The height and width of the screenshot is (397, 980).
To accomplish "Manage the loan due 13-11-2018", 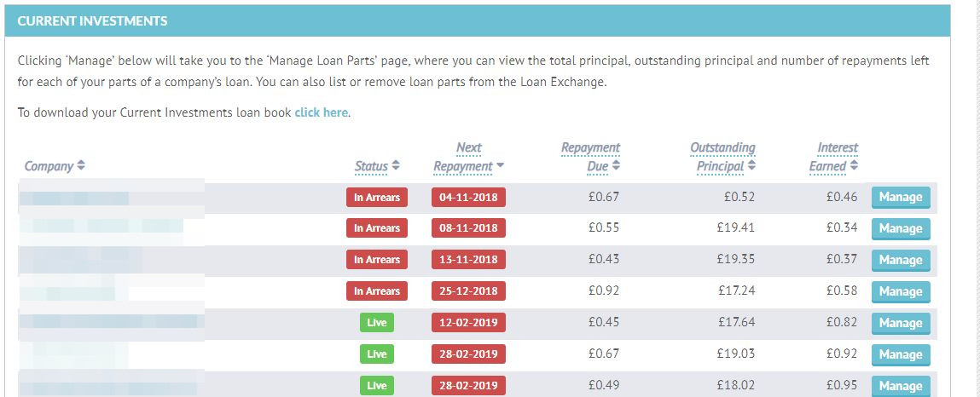I will [901, 261].
